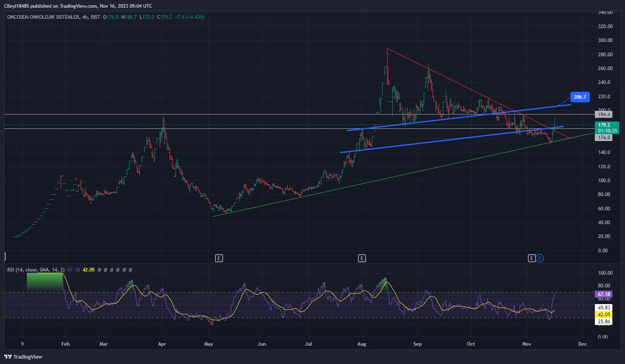The image size is (625, 364).
Task: Click the earnings marker E in early May
Action: 219,258
